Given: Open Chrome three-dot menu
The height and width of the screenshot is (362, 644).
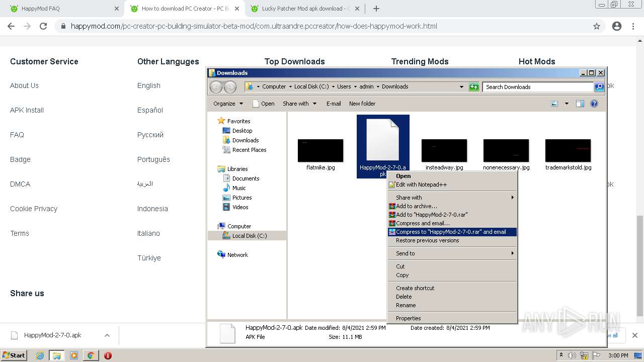Looking at the screenshot, I should point(633,26).
